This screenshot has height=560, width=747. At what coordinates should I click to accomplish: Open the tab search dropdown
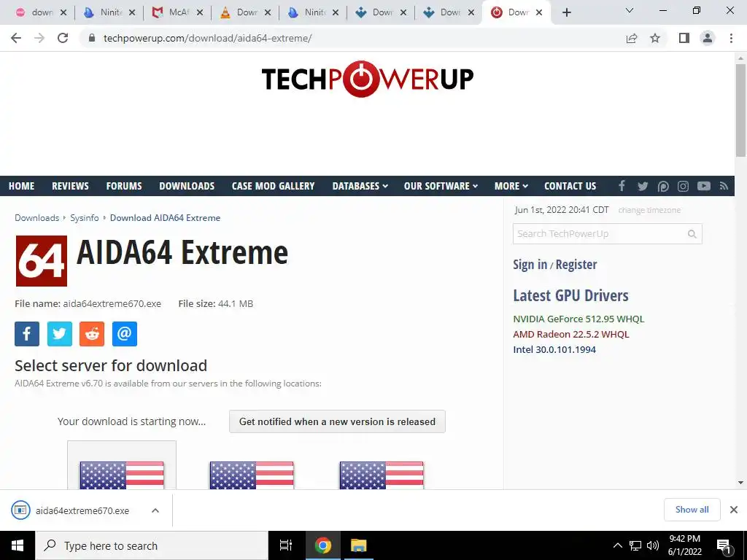[630, 10]
